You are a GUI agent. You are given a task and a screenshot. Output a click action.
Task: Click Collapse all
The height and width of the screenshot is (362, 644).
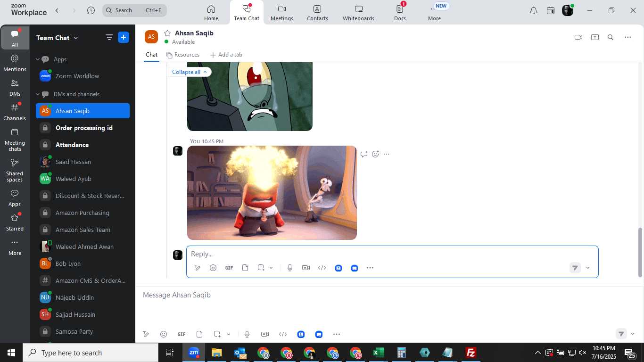pyautogui.click(x=190, y=72)
